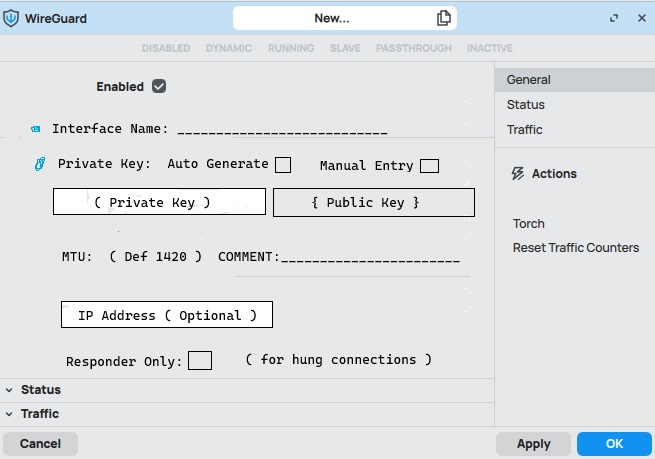Select the General tab in sidebar

pos(574,80)
